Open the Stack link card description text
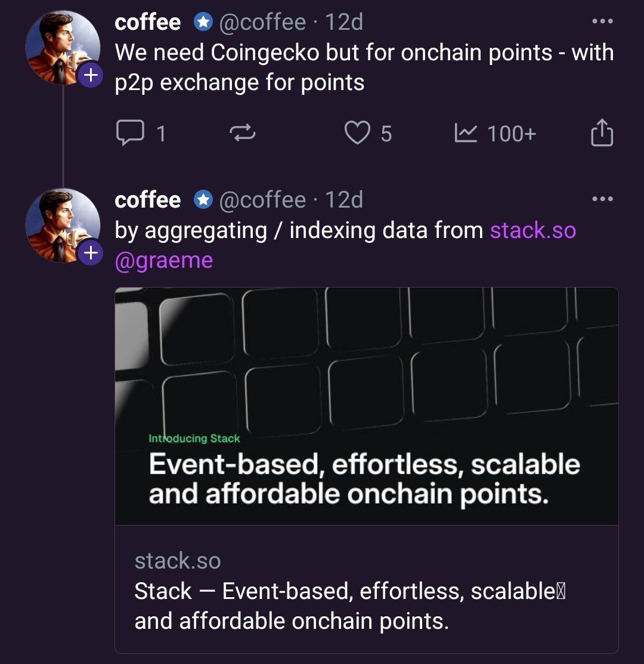The image size is (644, 664). tap(349, 606)
